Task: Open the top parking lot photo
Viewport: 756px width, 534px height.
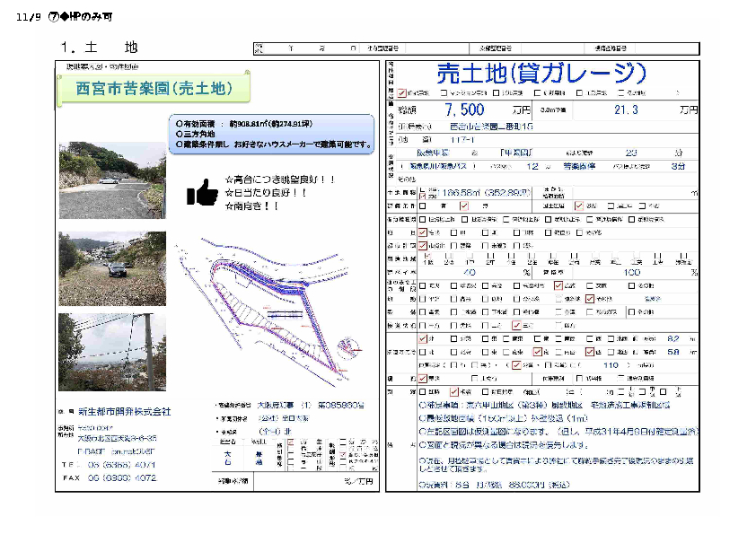Action: [112, 180]
